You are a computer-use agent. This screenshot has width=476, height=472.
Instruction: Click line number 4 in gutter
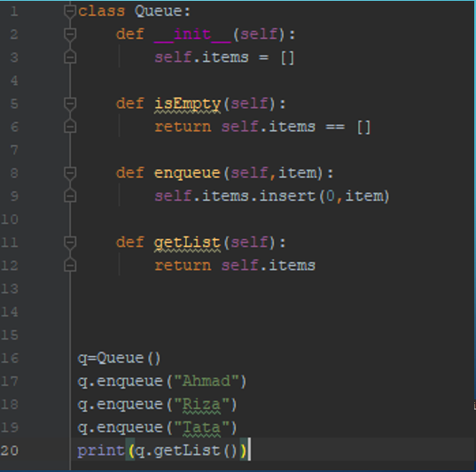point(14,81)
